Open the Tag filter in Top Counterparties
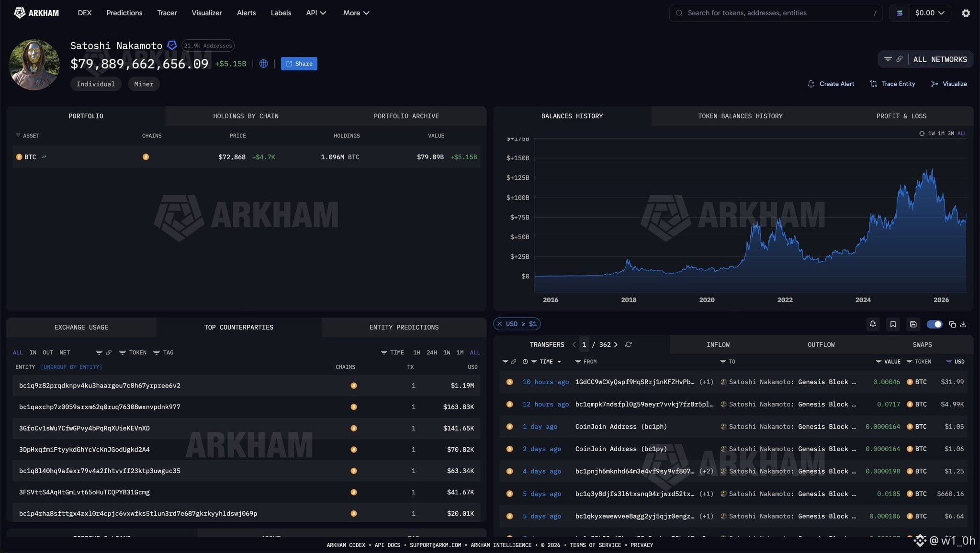The width and height of the screenshot is (980, 553). tap(163, 353)
